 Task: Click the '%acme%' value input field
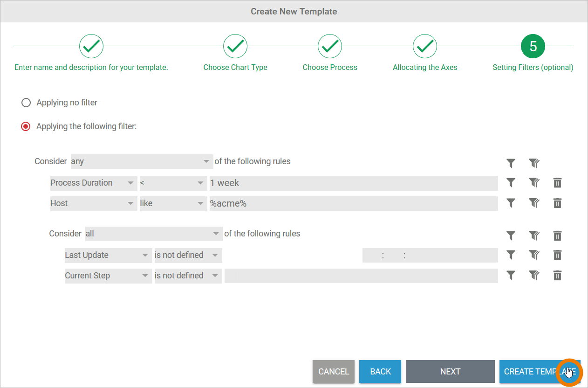(353, 203)
